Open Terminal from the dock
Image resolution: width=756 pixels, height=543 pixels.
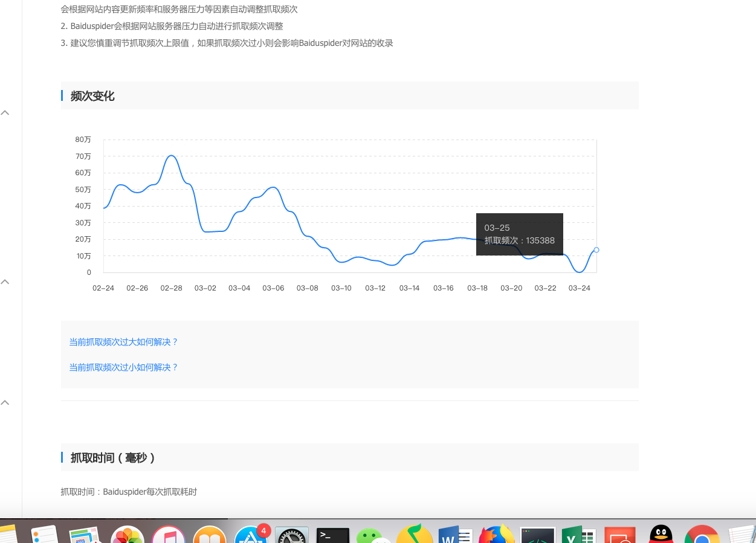click(x=333, y=535)
